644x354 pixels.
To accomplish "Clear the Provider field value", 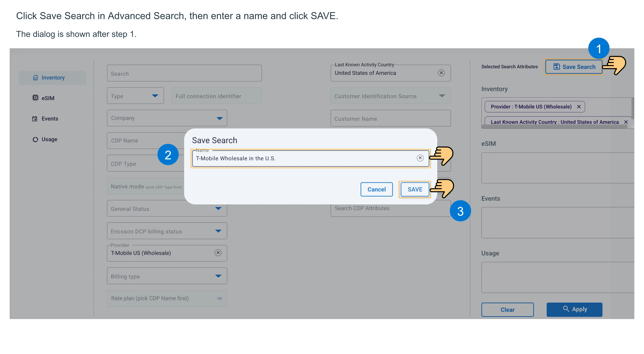I will (218, 253).
